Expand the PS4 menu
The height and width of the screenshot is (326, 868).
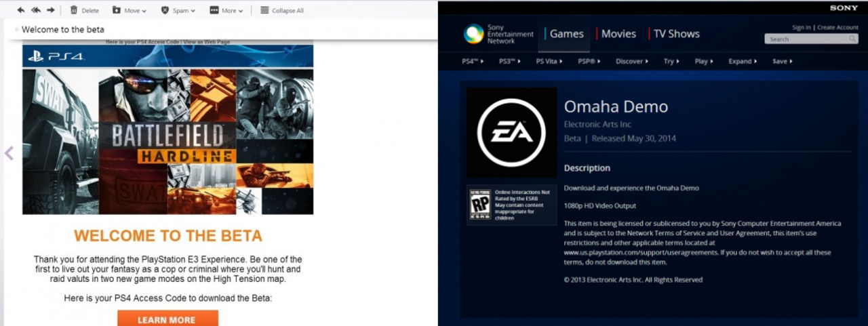pos(473,62)
